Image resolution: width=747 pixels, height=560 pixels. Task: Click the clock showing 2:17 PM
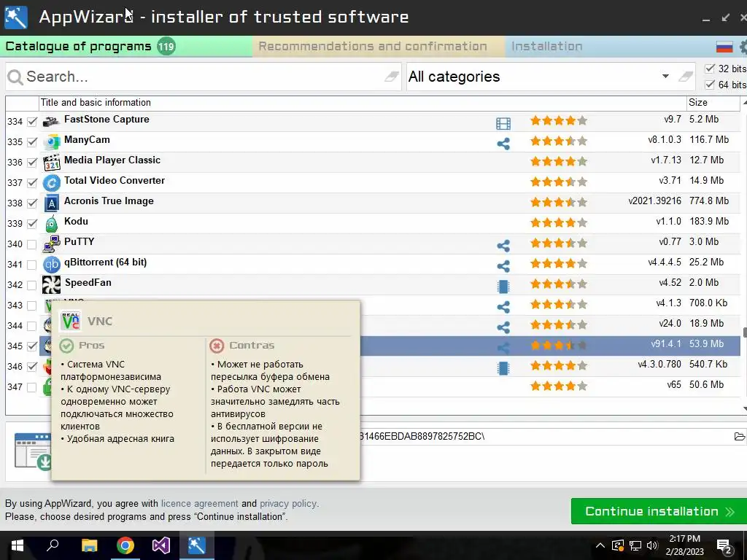tap(684, 539)
